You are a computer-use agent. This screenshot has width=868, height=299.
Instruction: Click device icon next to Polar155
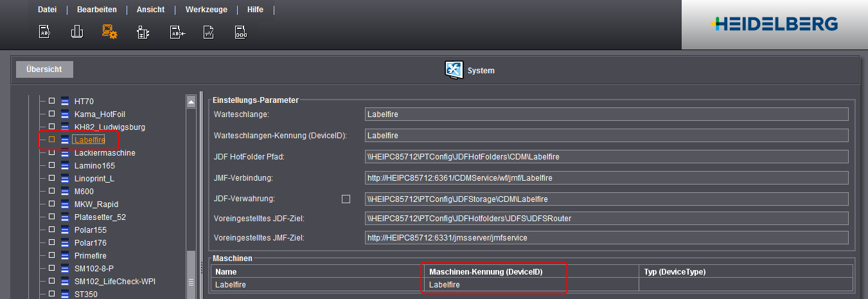pos(65,230)
